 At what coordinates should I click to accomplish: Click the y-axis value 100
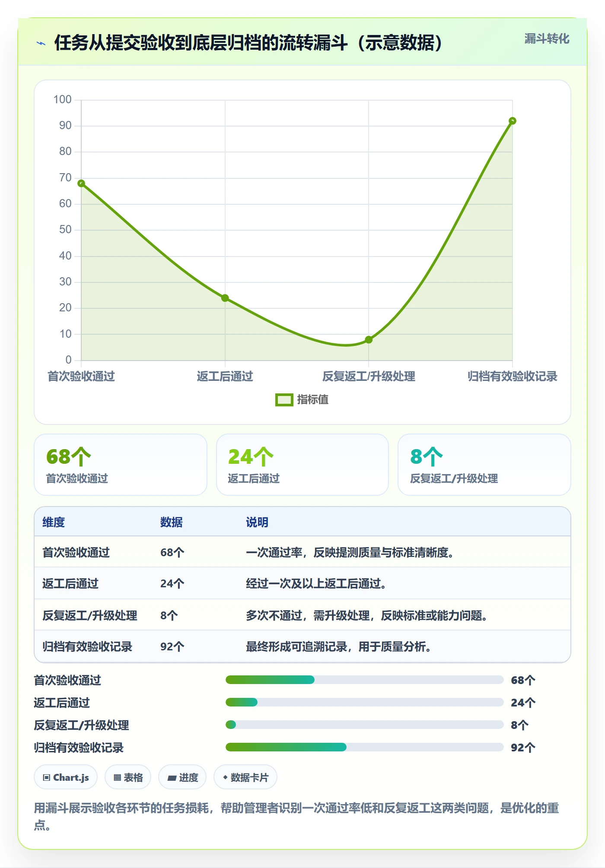pyautogui.click(x=62, y=99)
